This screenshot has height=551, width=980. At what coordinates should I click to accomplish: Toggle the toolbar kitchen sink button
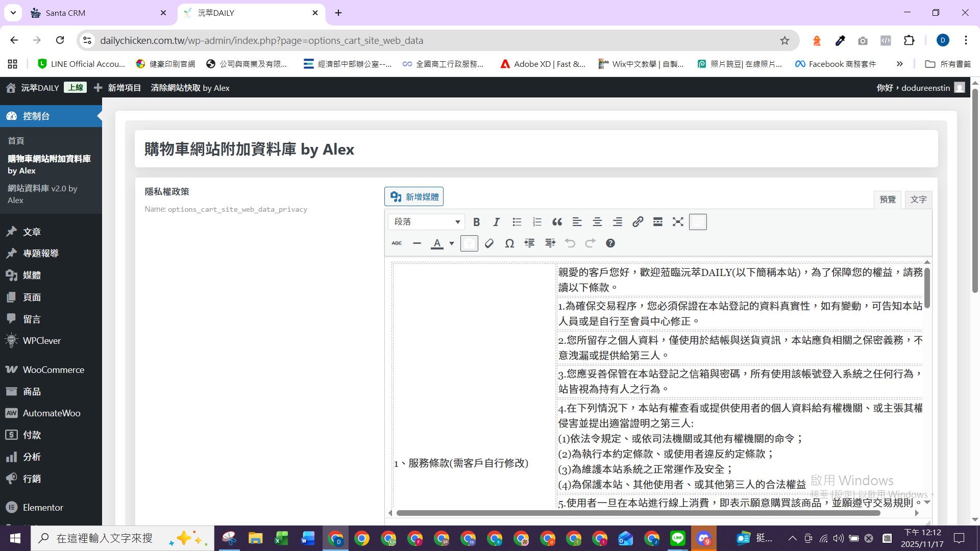tap(698, 222)
